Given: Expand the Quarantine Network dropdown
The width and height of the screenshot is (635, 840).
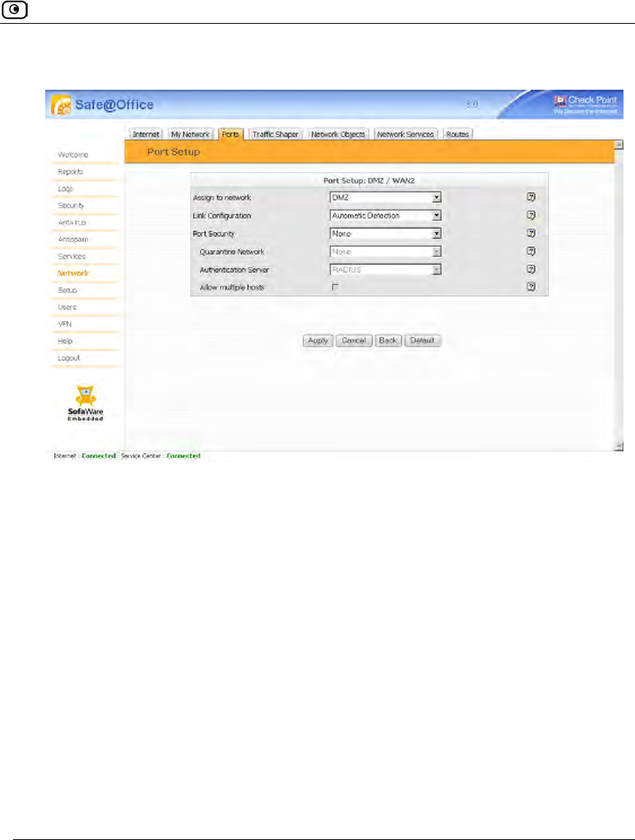Looking at the screenshot, I should [x=437, y=252].
